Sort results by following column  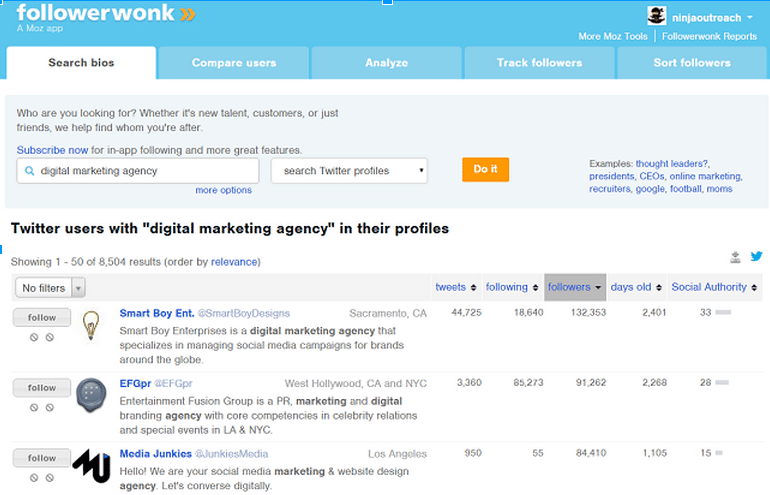[x=512, y=287]
